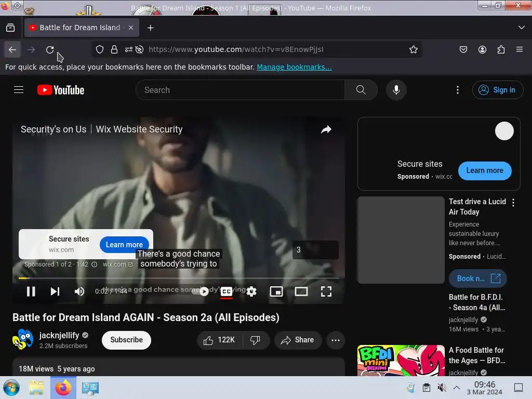532x399 pixels.
Task: Open Firefox account menu
Action: pyautogui.click(x=482, y=49)
